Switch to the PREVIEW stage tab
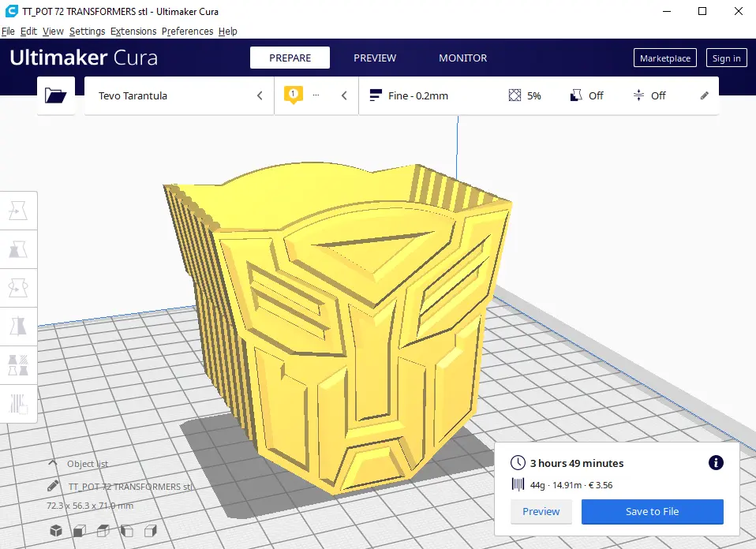Viewport: 756px width, 549px height. pos(375,58)
